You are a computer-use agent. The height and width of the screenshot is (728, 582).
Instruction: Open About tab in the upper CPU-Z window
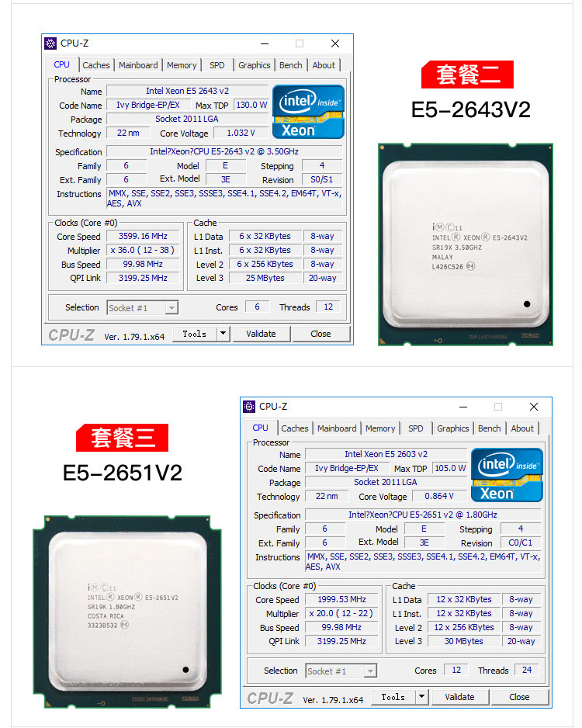point(324,65)
